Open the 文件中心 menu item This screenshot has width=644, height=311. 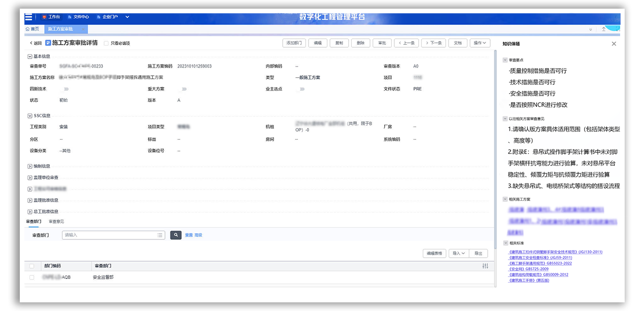pyautogui.click(x=77, y=17)
